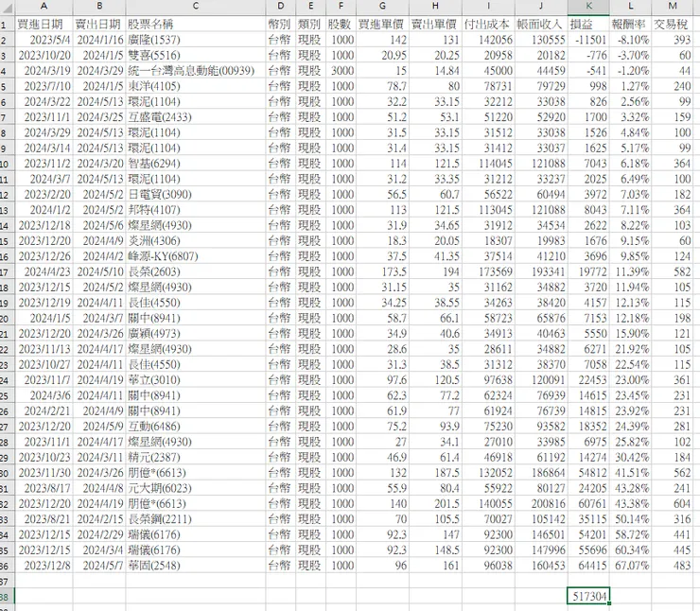Screen dimensions: 700x611
Task: Select column K header
Action: [x=588, y=7]
